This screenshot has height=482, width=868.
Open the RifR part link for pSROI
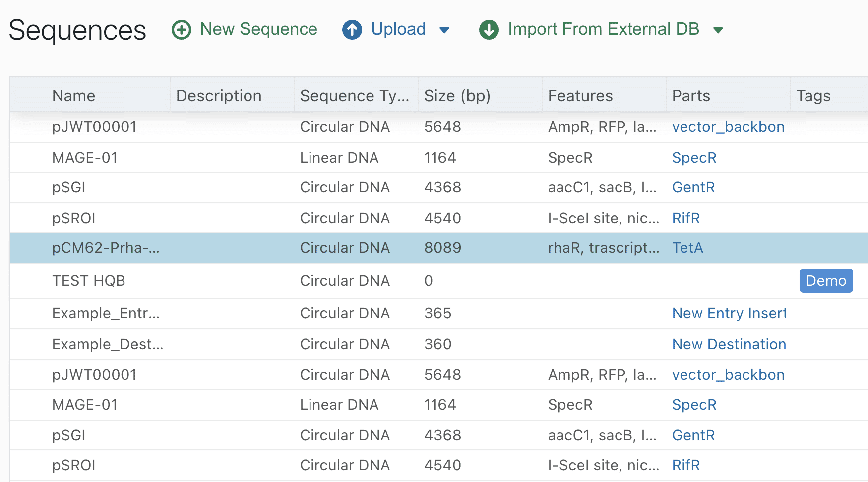tap(686, 218)
